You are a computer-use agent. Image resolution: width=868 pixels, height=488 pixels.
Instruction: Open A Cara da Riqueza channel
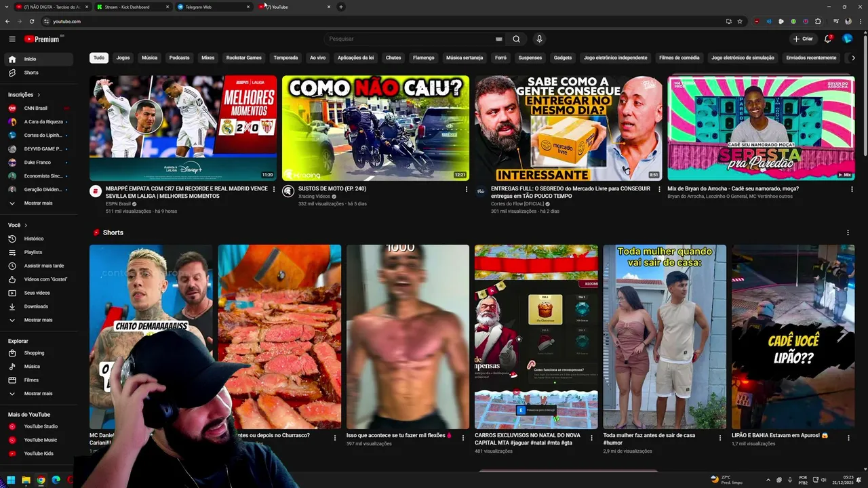pos(40,122)
